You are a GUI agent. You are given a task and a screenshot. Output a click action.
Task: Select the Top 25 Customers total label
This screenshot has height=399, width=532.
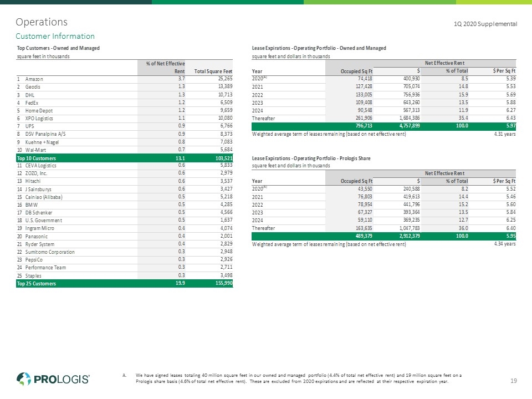point(37,284)
